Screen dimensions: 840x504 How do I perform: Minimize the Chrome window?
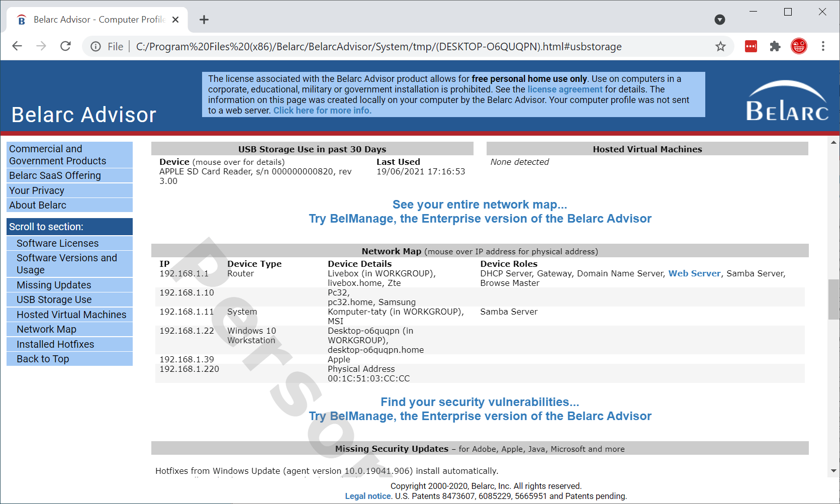click(753, 12)
